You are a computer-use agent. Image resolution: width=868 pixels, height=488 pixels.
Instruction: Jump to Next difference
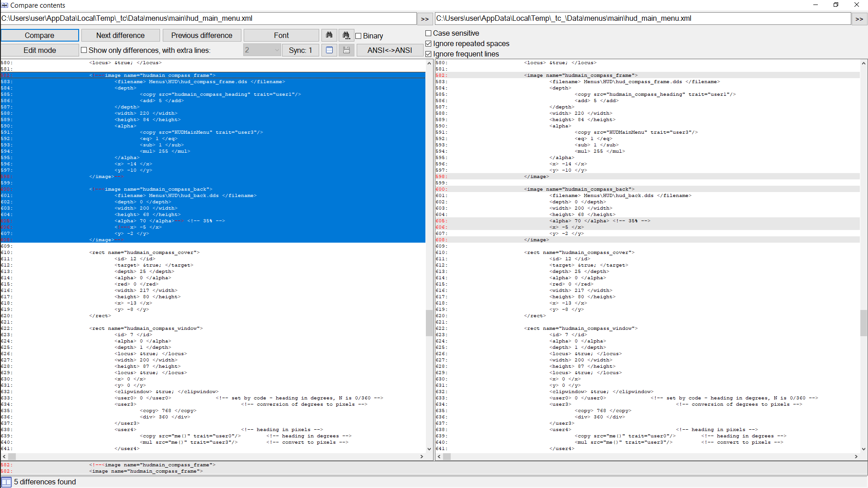(120, 35)
